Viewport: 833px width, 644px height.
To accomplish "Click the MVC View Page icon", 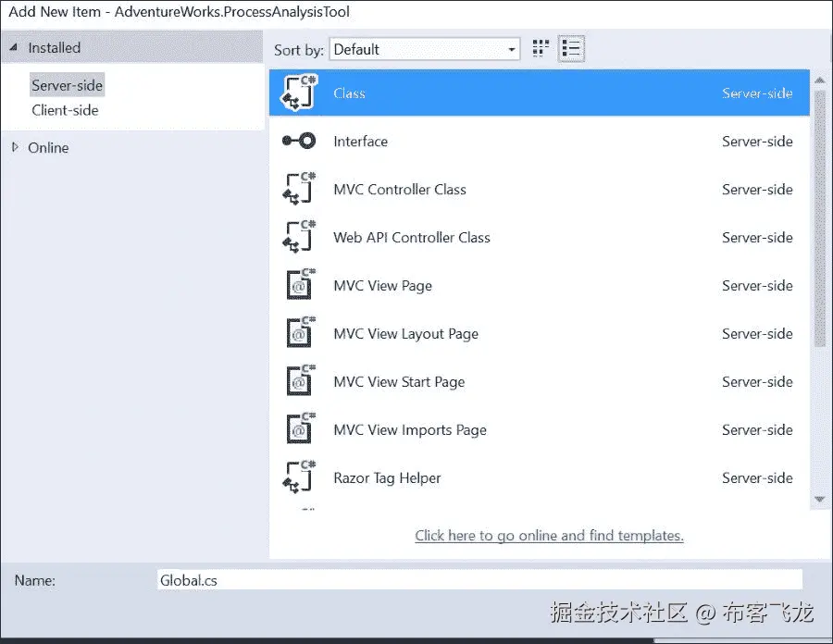I will pyautogui.click(x=298, y=286).
